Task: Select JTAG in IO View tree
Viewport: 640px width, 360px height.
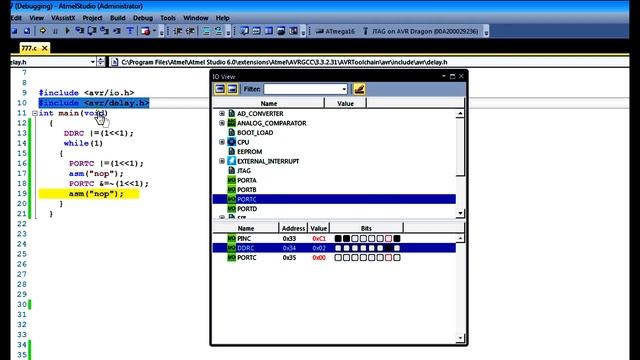Action: (244, 171)
